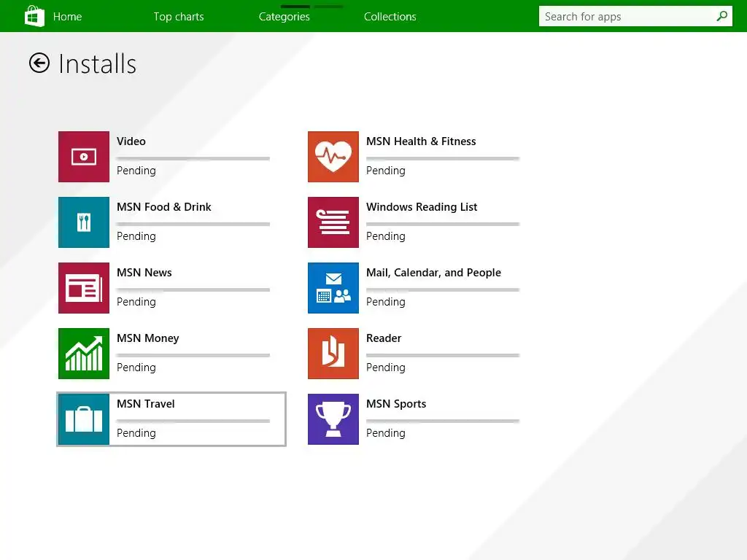
Task: Select the MSN News tile icon
Action: (84, 288)
